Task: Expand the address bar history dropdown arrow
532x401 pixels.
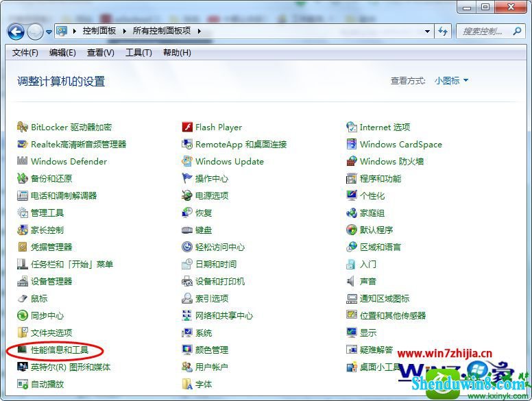Action: pos(427,32)
